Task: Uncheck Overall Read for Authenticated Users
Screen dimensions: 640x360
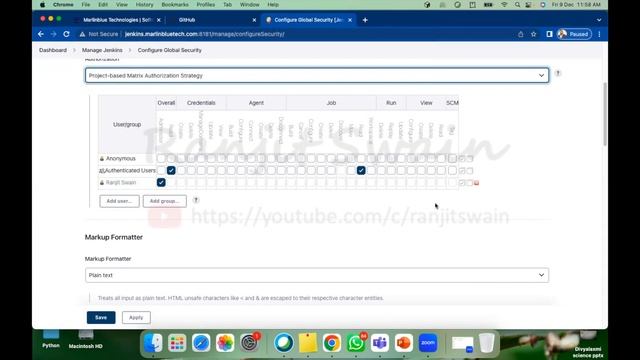Action: pos(171,170)
